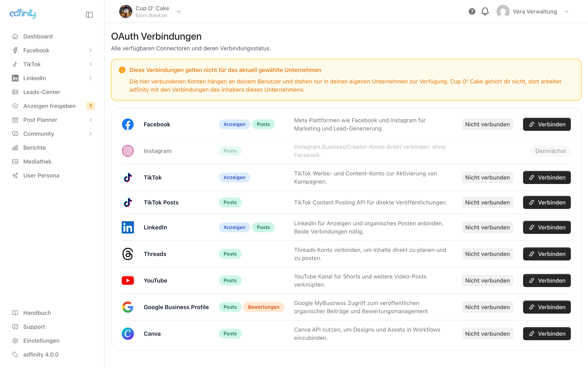This screenshot has width=588, height=368.
Task: Click the Facebook connector logo
Action: (128, 124)
